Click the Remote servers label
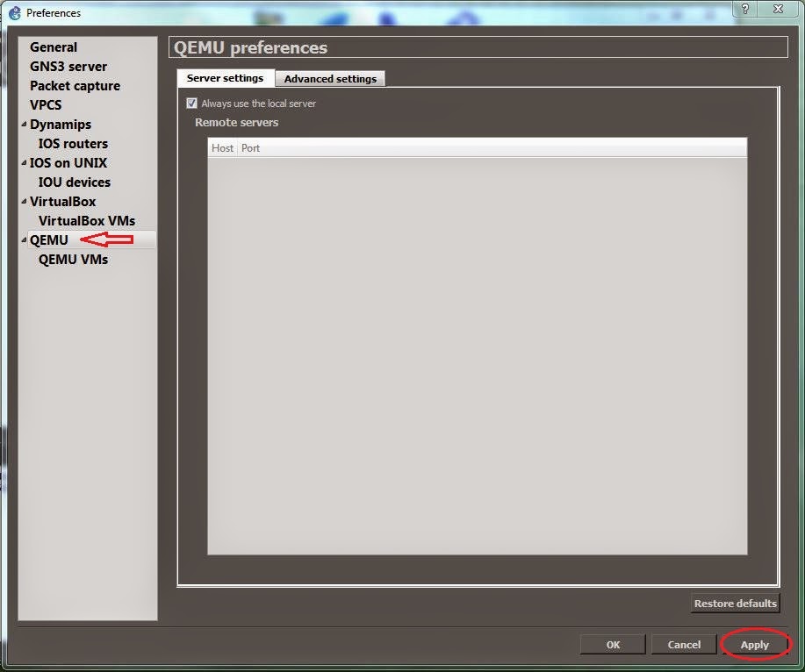The image size is (805, 672). click(x=237, y=122)
